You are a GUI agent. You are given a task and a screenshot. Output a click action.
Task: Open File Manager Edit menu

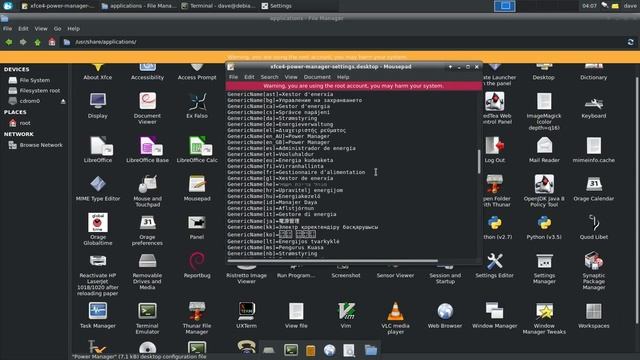point(23,29)
